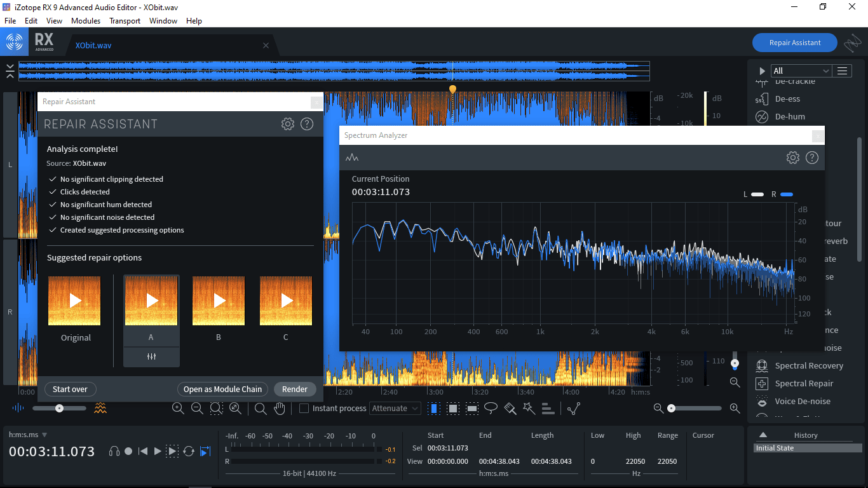This screenshot has width=868, height=488.
Task: Click the spectrogram view icon by the opacity slider
Action: click(x=100, y=408)
